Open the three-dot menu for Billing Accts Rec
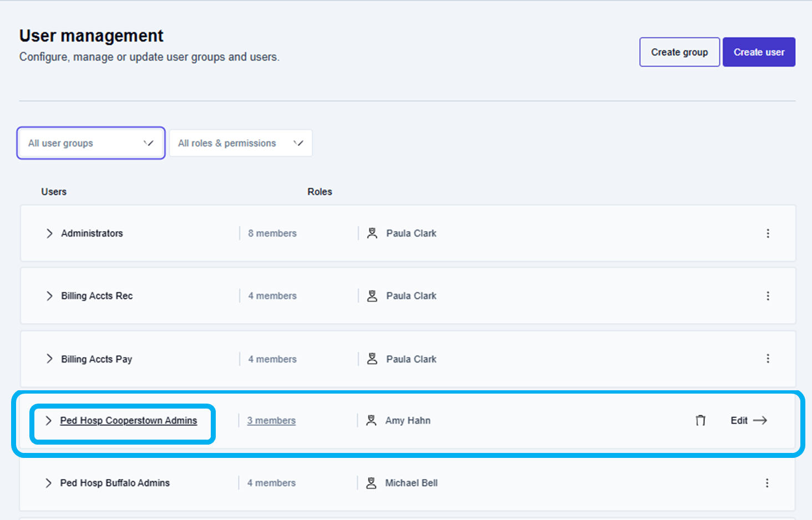The height and width of the screenshot is (520, 812). (768, 296)
